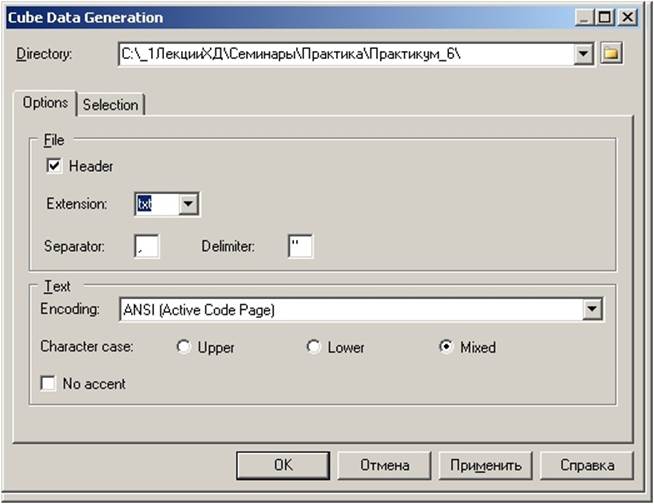Click the Separator input box
The width and height of the screenshot is (654, 504).
147,247
